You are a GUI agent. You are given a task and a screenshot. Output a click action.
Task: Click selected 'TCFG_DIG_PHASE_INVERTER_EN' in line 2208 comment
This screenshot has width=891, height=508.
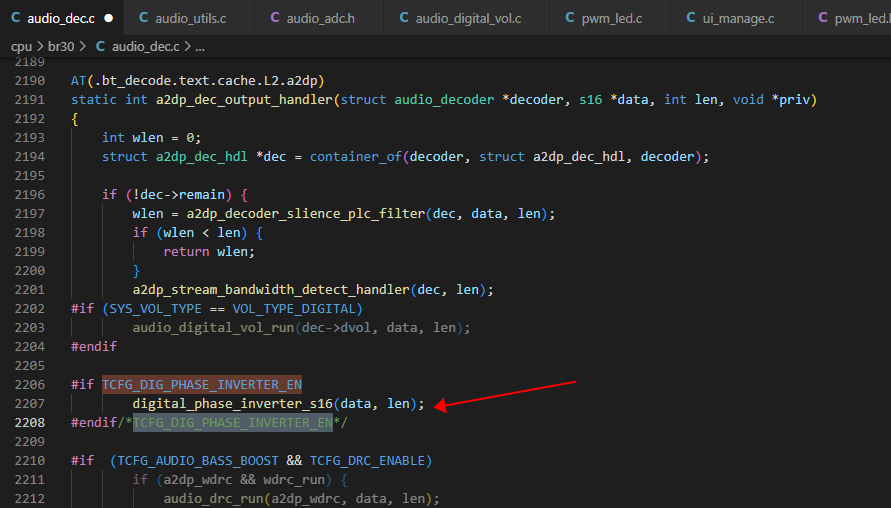coord(232,423)
